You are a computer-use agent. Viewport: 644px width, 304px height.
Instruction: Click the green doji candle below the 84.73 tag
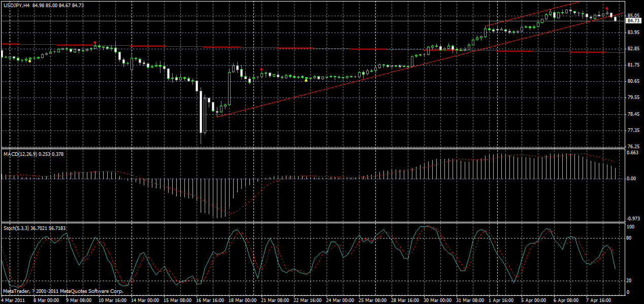tap(607, 14)
